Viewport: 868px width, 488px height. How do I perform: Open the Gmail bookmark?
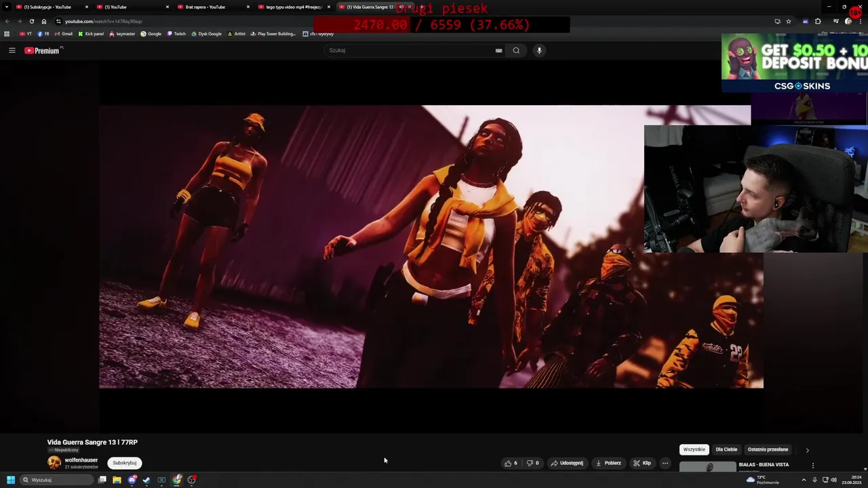pos(63,34)
